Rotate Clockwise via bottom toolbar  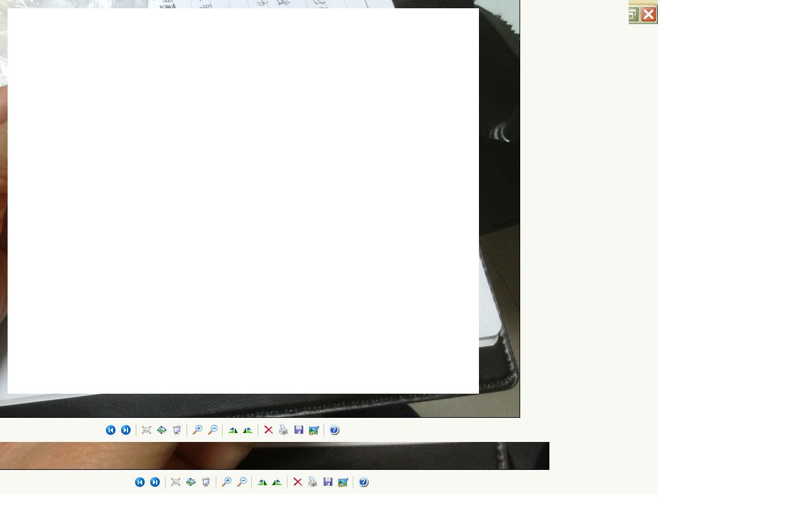click(x=262, y=482)
